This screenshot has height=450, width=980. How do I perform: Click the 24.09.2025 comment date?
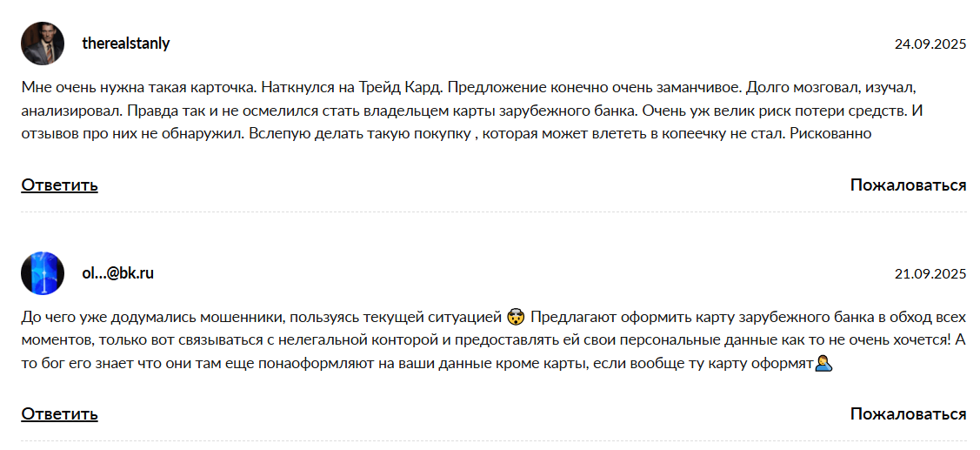pos(930,44)
